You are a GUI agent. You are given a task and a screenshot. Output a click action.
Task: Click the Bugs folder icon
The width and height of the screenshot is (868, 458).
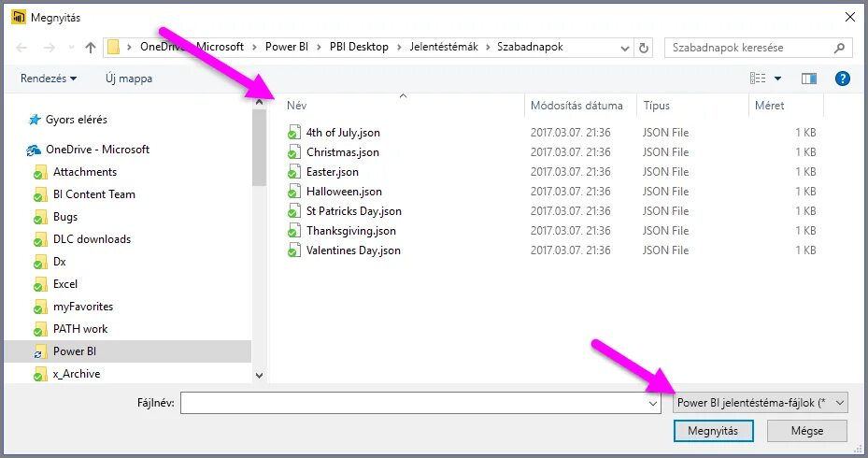(x=40, y=218)
